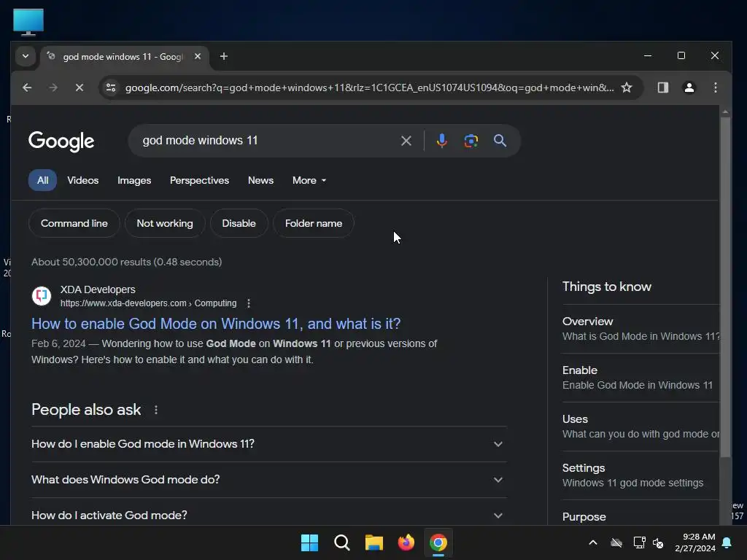Show hidden system tray icons
747x560 pixels.
click(593, 542)
